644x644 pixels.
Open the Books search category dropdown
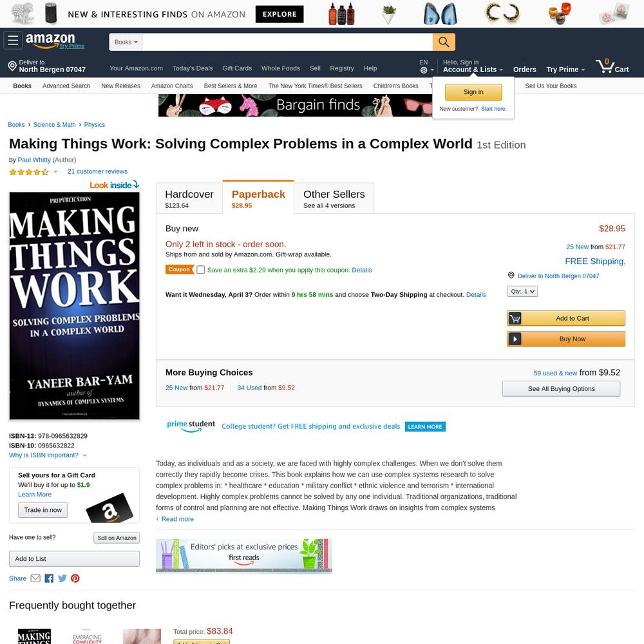coord(126,43)
